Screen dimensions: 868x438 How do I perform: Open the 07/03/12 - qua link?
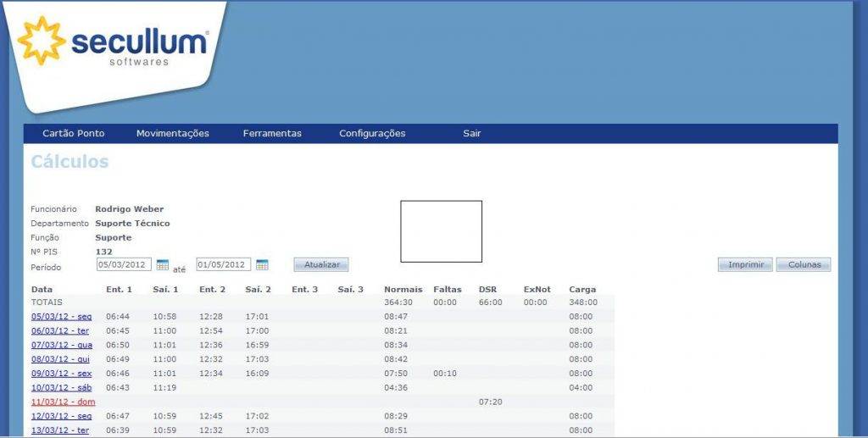[x=62, y=345]
